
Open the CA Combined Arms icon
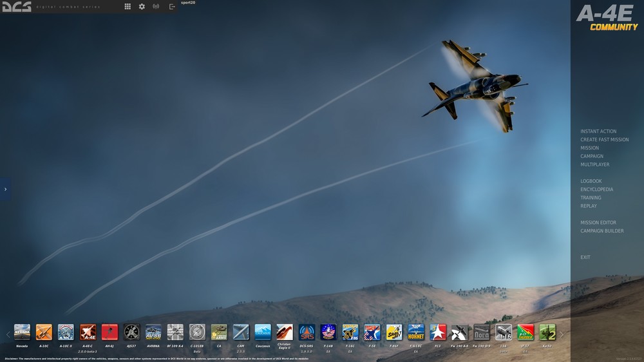click(219, 332)
